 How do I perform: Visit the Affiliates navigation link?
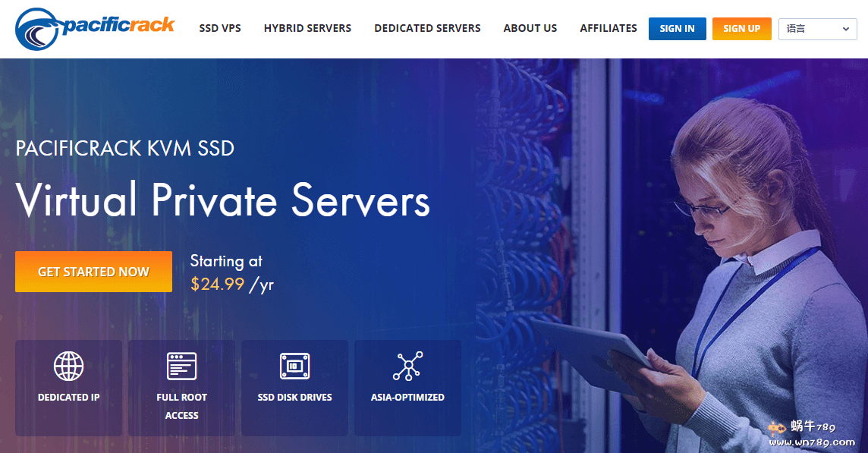(609, 28)
